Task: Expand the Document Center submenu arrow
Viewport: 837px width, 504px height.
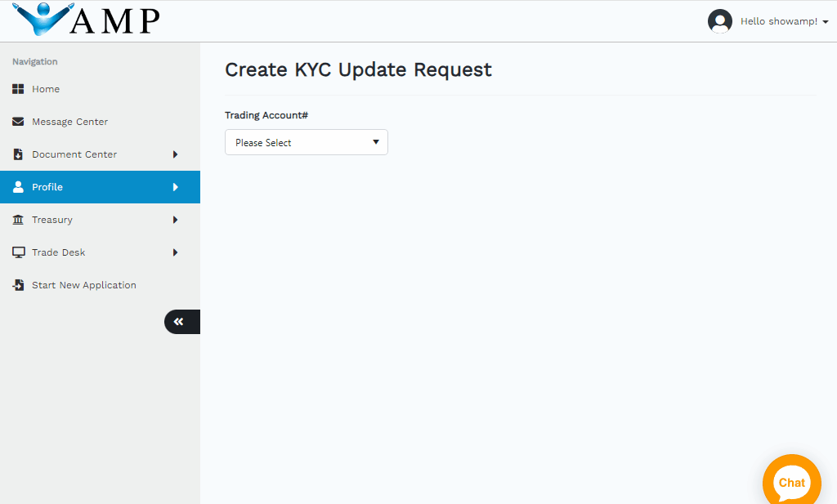Action: pos(175,154)
